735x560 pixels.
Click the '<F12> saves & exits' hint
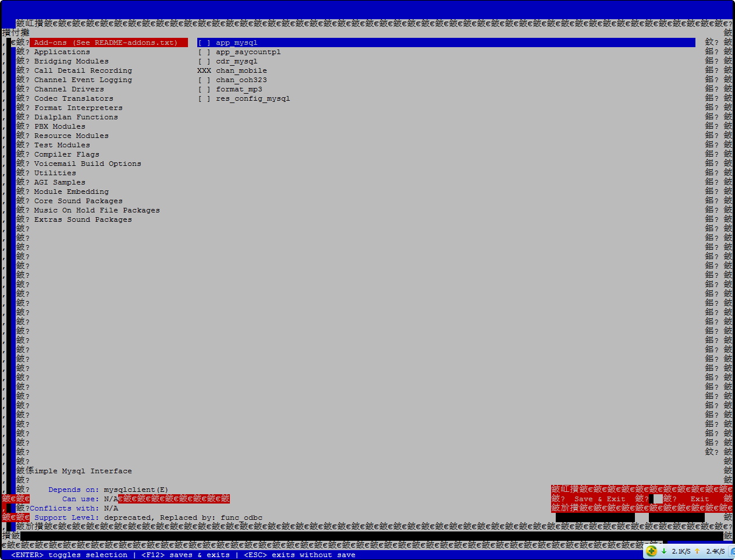[186, 555]
